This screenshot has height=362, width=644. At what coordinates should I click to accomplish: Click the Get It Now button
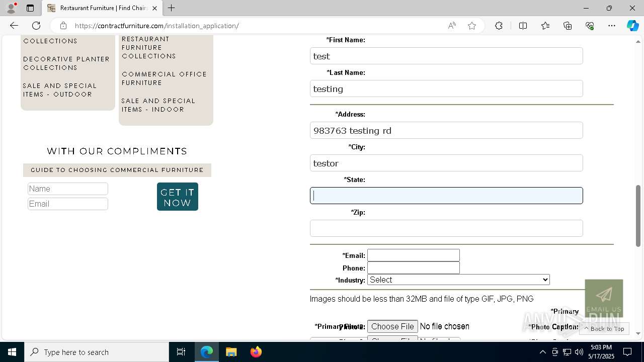coord(178,197)
